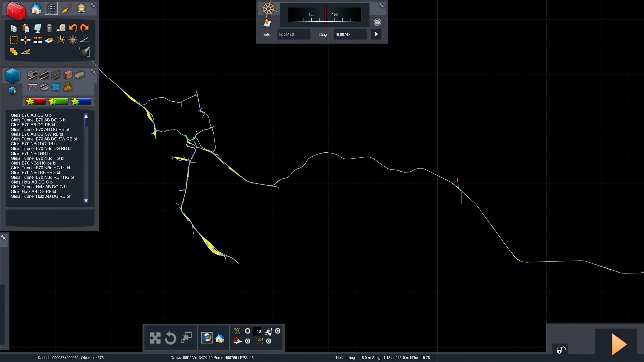This screenshot has width=644, height=362.
Task: Click the latitude value input field
Action: [293, 34]
